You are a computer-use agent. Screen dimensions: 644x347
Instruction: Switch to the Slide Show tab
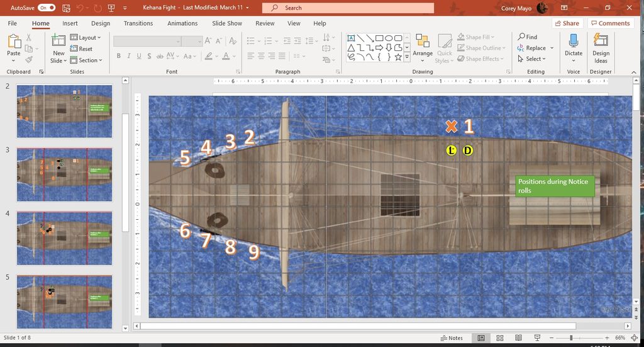pos(227,23)
